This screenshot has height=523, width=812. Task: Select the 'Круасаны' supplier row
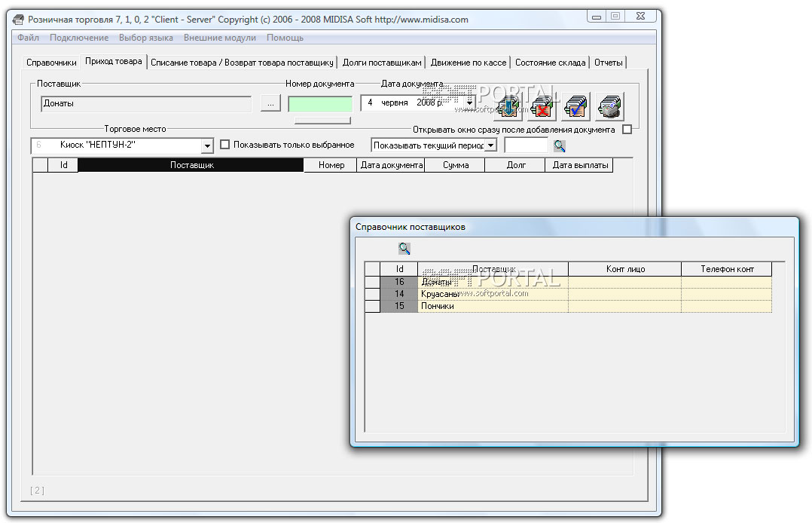569,294
